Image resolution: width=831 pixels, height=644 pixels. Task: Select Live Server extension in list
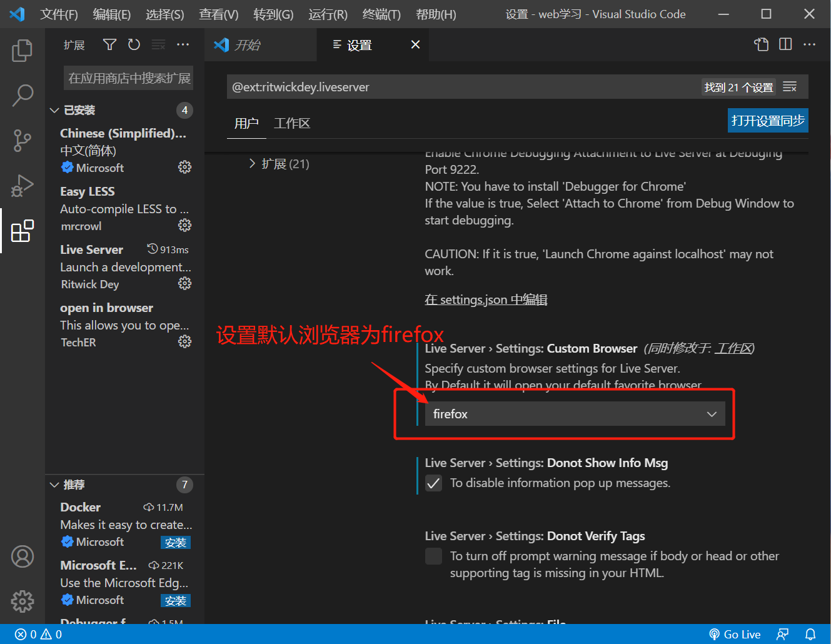point(125,266)
